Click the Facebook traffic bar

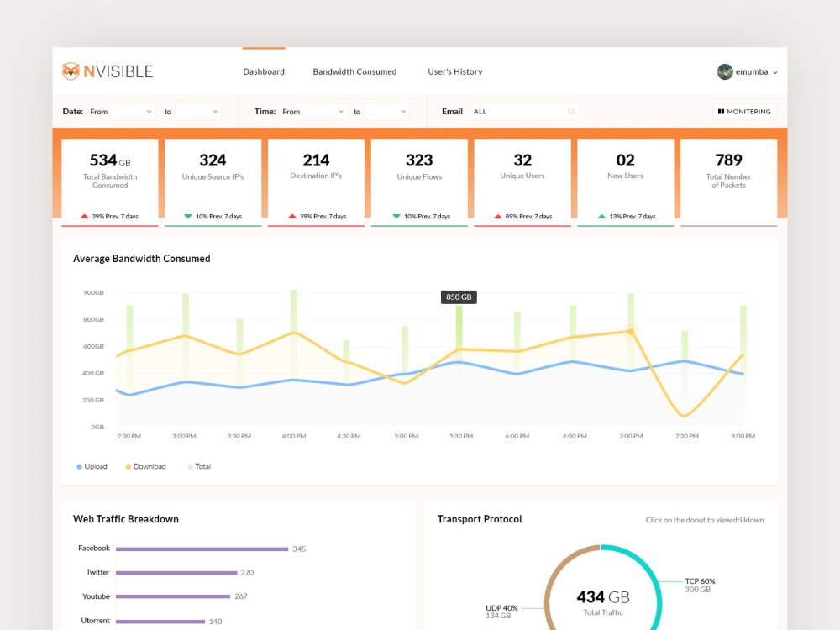[x=202, y=549]
